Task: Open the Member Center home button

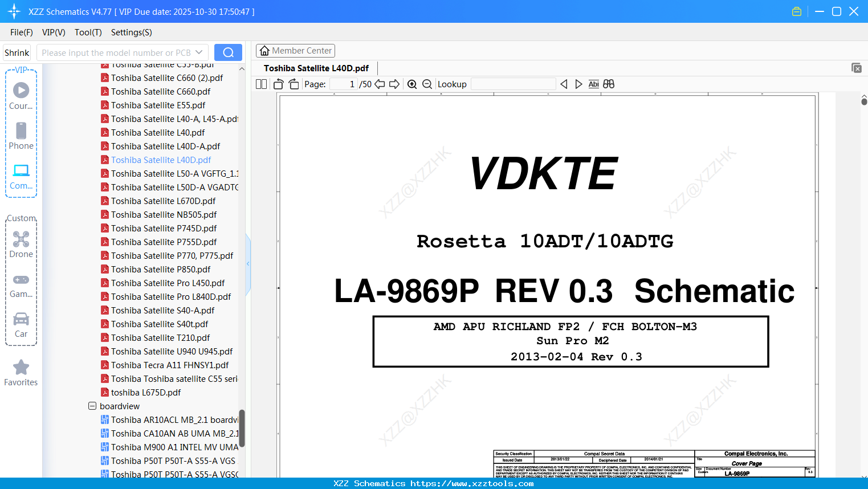Action: [x=295, y=51]
